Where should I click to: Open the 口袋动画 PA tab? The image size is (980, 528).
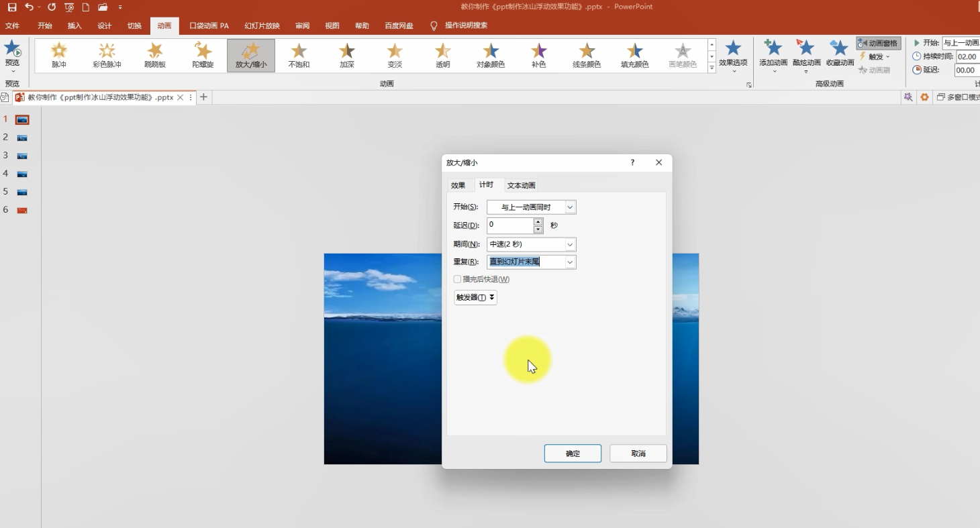click(x=209, y=25)
